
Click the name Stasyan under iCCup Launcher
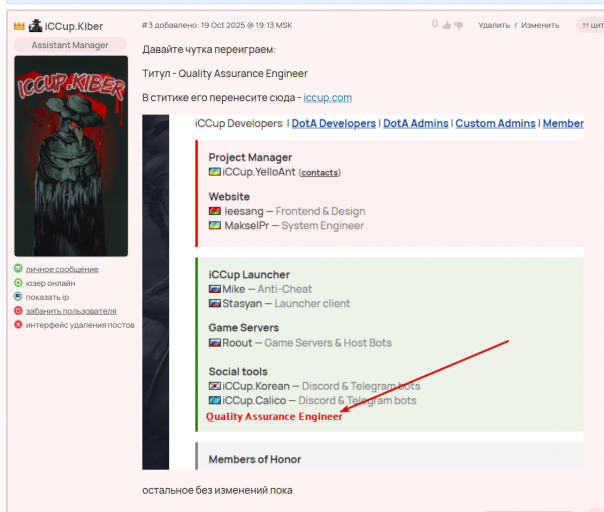(242, 304)
